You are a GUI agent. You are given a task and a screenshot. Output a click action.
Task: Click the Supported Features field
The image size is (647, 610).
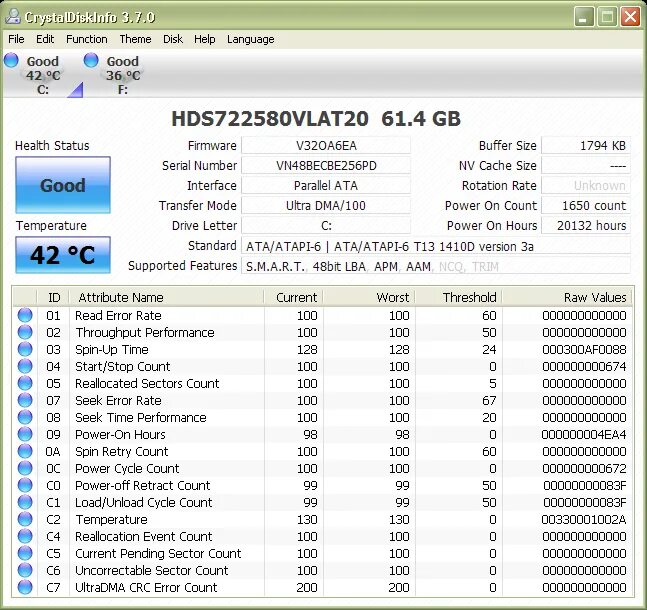tap(436, 266)
